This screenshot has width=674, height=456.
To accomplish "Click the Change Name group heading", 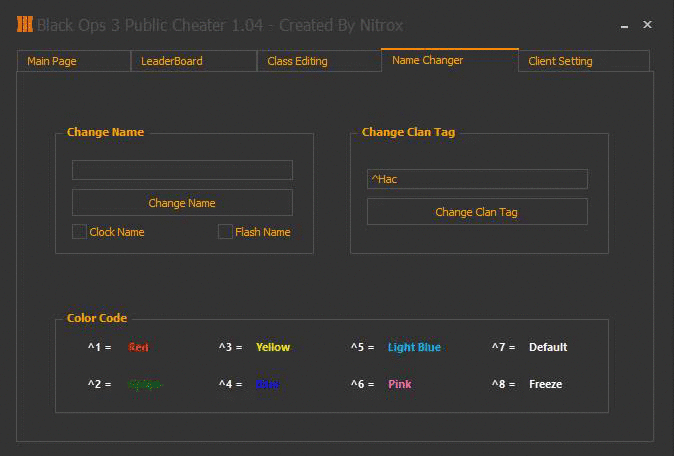I will (x=105, y=132).
